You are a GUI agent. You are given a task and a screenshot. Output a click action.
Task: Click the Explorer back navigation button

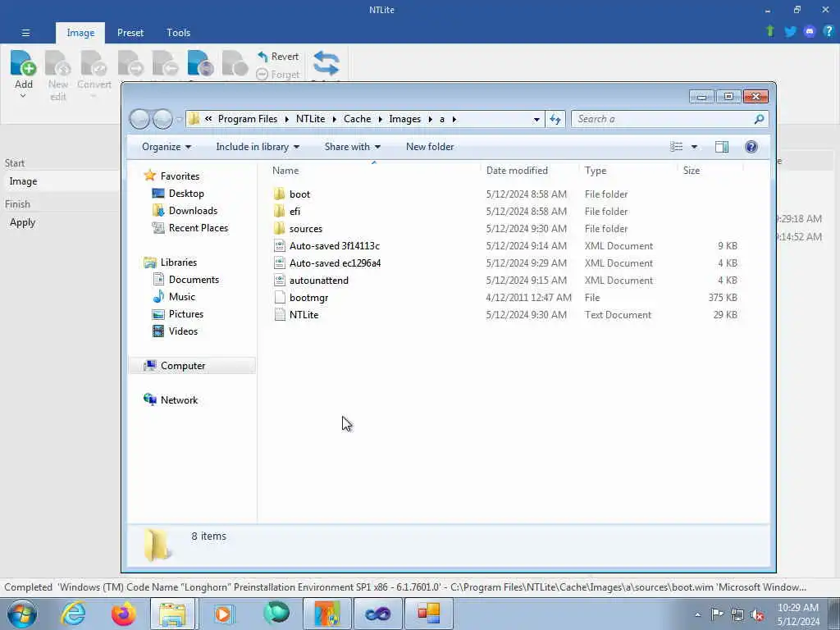coord(139,119)
